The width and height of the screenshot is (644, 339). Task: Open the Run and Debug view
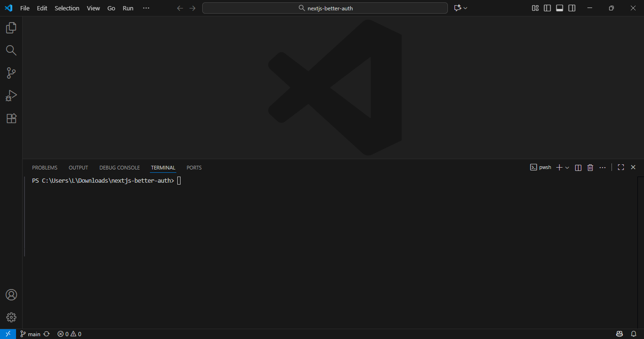pos(11,96)
